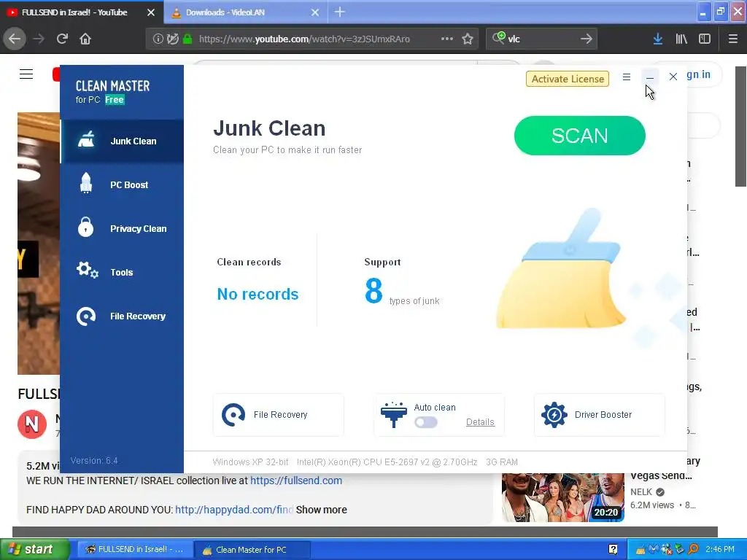This screenshot has width=747, height=560.
Task: Select the Junk Clean broom icon in sidebar
Action: (86, 141)
